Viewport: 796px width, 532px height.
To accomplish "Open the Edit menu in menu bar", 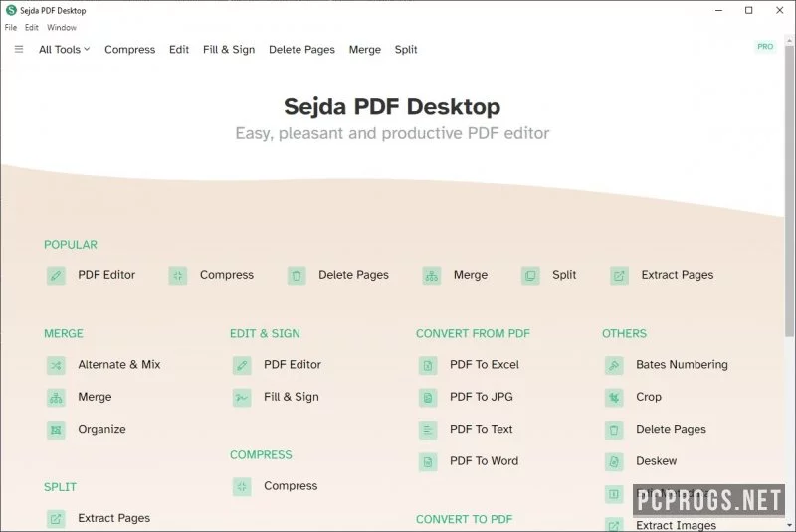I will 32,28.
